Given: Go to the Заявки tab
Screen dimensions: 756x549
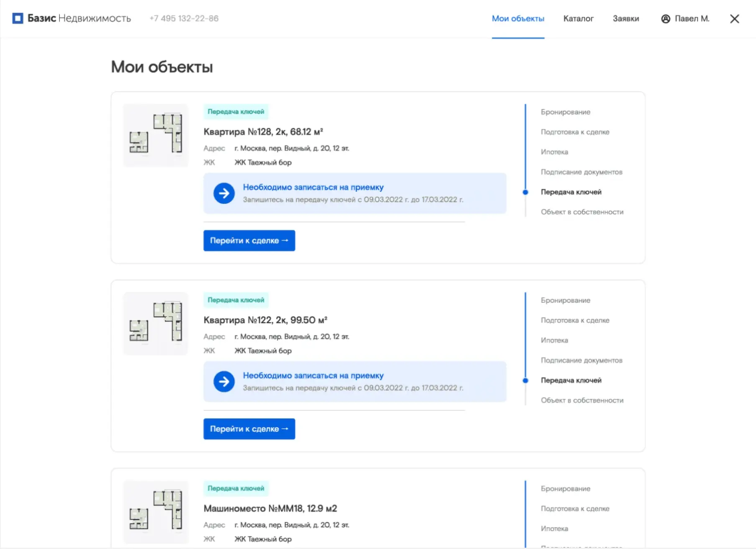Looking at the screenshot, I should coord(625,19).
